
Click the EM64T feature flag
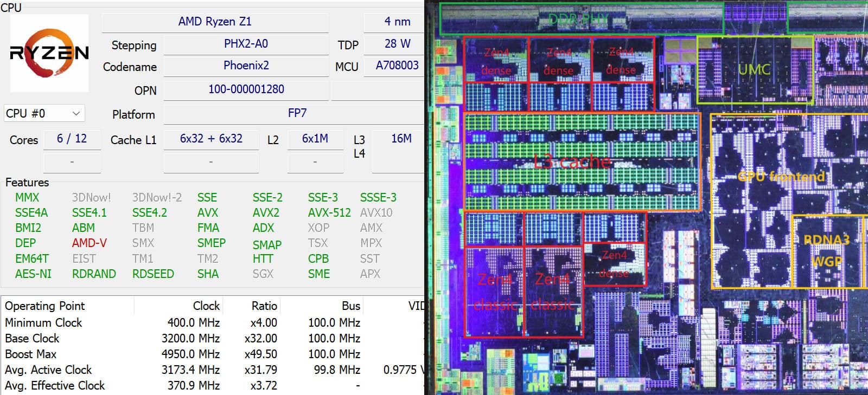[32, 259]
